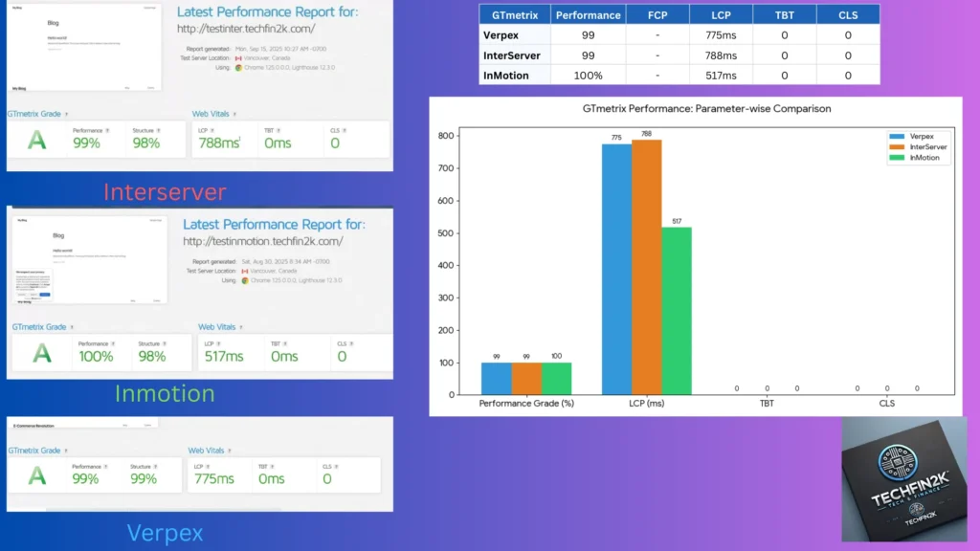Screen dimensions: 980x551
Task: Click GTmetrix Grade heading in Interserver report
Action: pyautogui.click(x=34, y=115)
